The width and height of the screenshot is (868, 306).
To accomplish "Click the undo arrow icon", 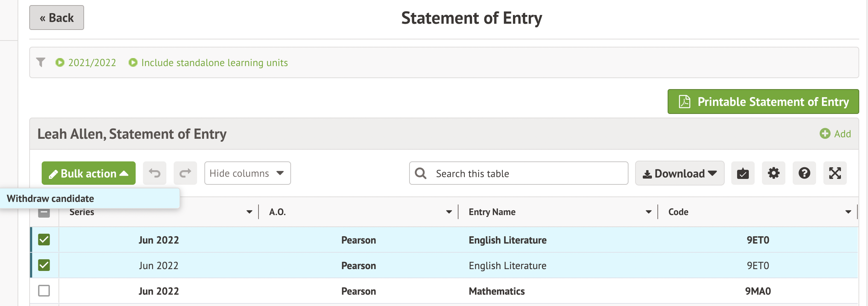I will [x=155, y=173].
